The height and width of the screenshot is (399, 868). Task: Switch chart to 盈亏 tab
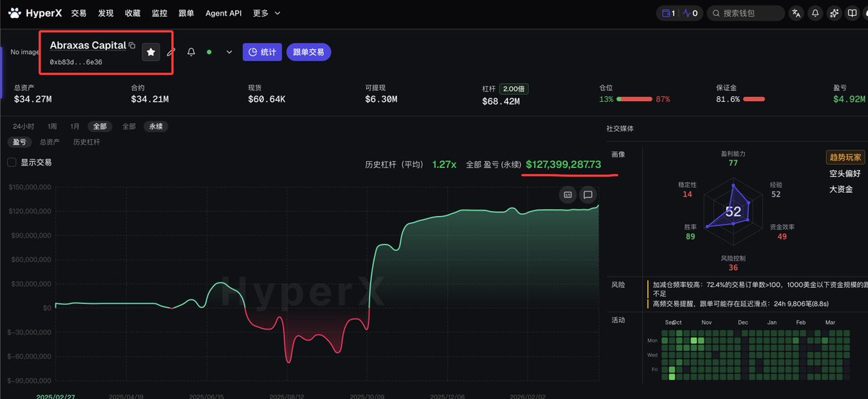coord(20,142)
